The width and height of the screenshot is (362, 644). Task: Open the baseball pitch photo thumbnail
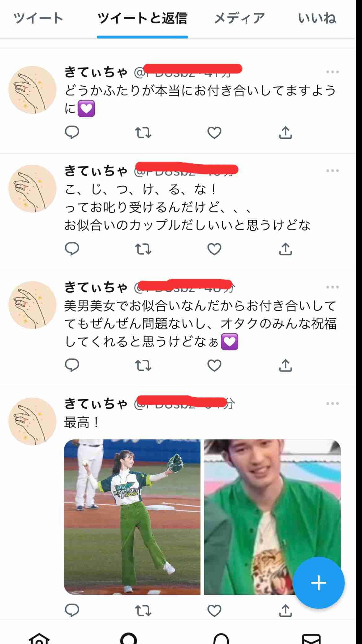click(132, 517)
